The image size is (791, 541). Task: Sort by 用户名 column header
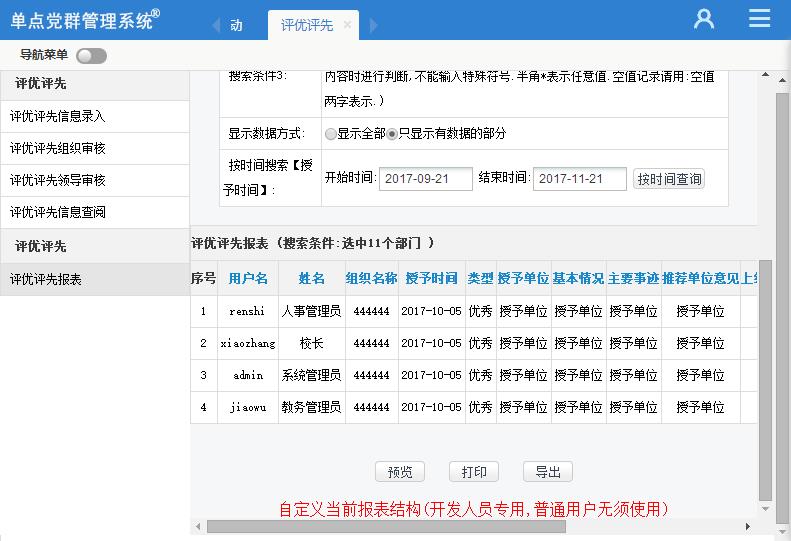click(248, 278)
